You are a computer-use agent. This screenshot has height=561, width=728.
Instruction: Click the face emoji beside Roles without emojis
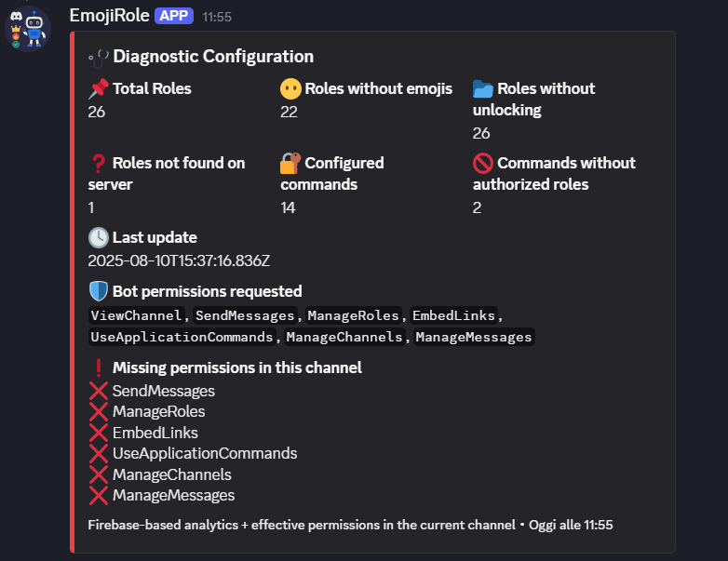(x=291, y=89)
